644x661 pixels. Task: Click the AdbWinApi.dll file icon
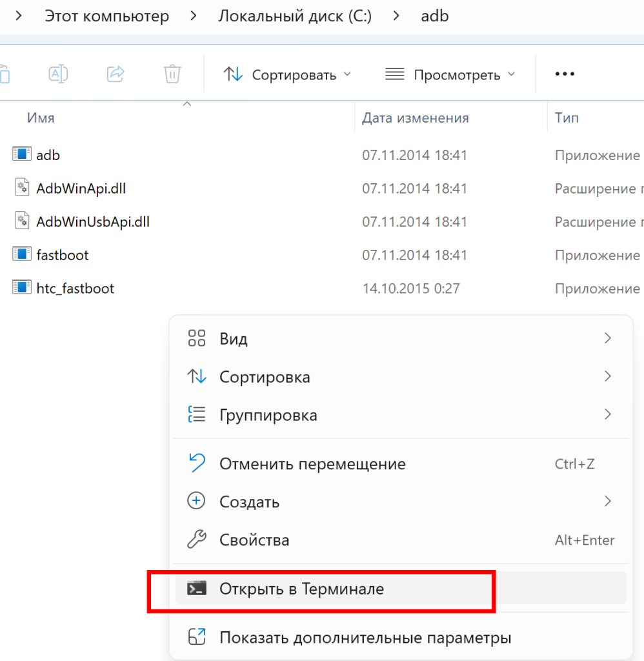pos(22,188)
